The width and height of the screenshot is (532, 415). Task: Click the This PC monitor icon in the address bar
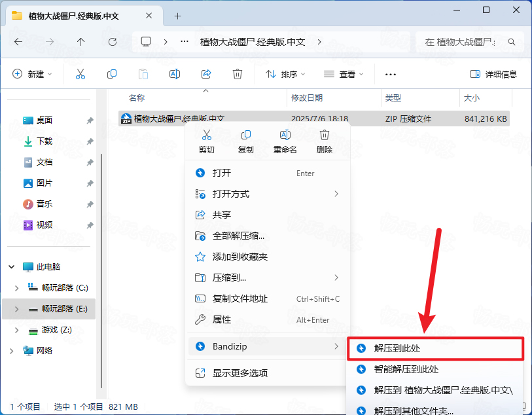tap(146, 42)
